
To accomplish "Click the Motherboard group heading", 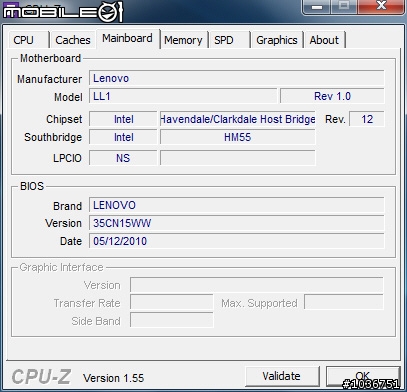I will pos(50,58).
